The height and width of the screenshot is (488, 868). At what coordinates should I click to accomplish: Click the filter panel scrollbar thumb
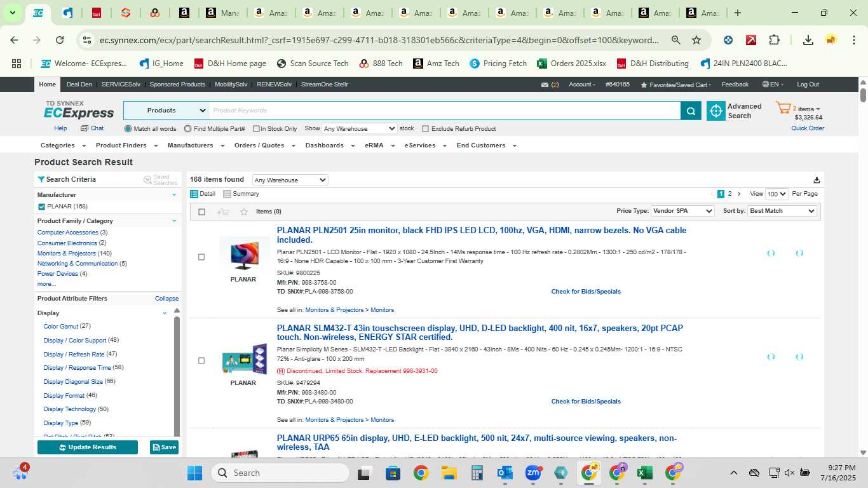coord(177,375)
